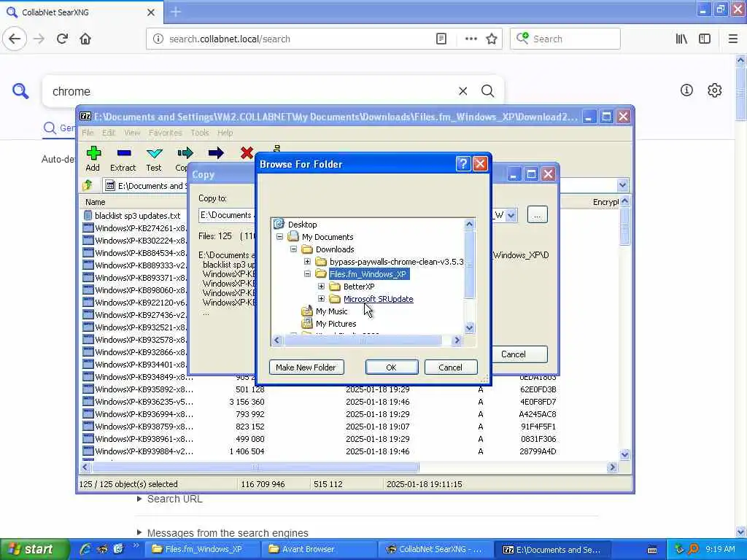Image resolution: width=747 pixels, height=560 pixels.
Task: Open the Library icon in browser toolbar
Action: (681, 39)
